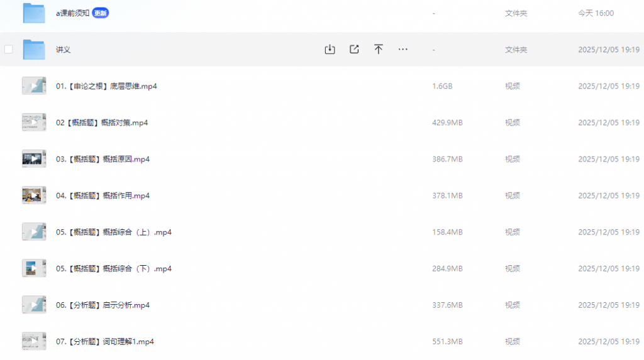This screenshot has height=360, width=644.
Task: Click the 讲义 folder icon
Action: click(34, 50)
